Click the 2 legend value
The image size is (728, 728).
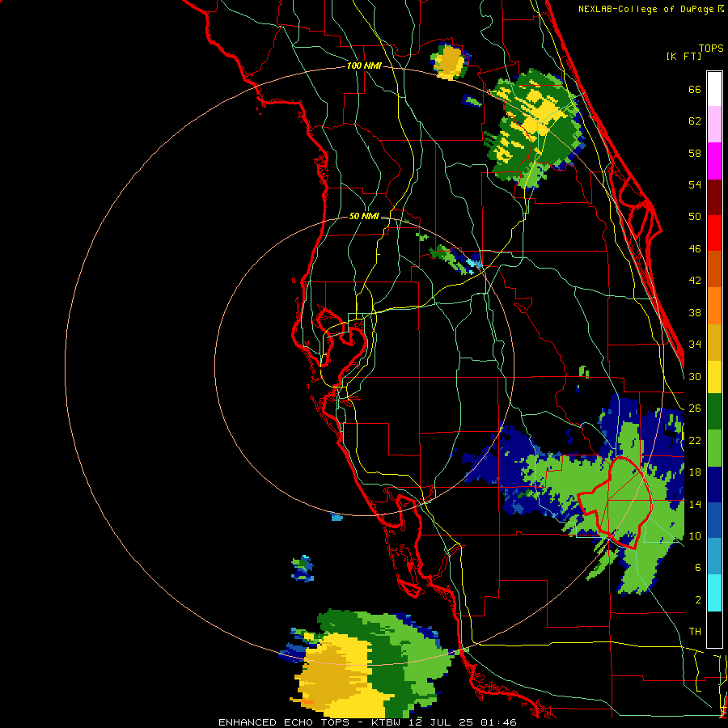coord(698,600)
